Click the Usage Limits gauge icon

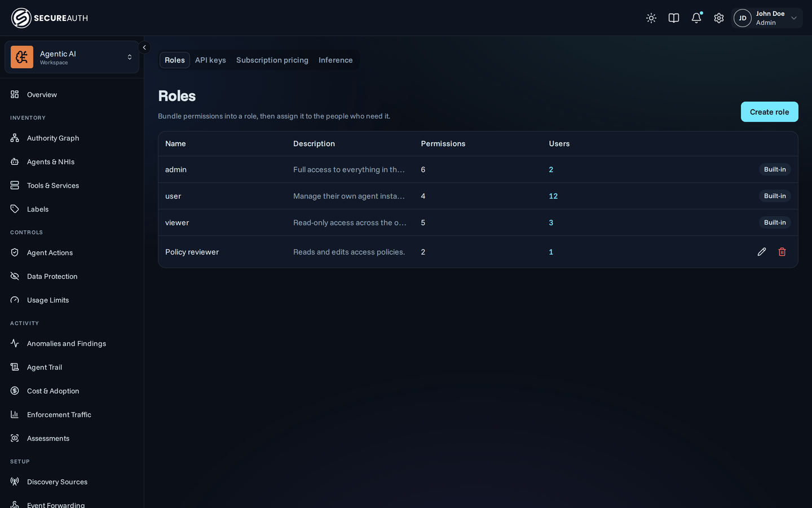(15, 300)
